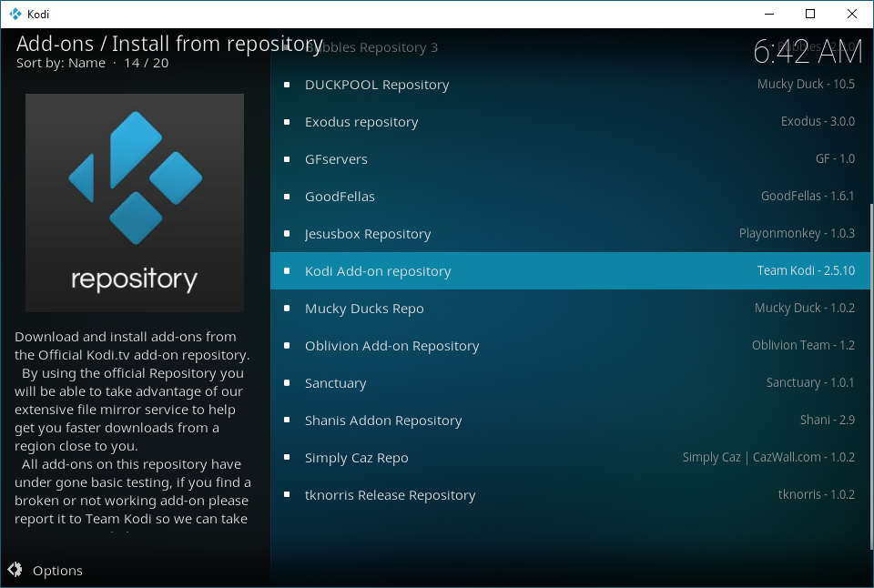Click the list scrollbar
The image size is (874, 588).
871,376
